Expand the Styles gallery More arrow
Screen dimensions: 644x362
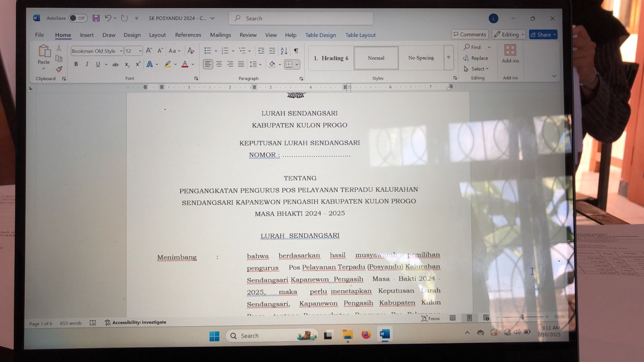point(448,58)
